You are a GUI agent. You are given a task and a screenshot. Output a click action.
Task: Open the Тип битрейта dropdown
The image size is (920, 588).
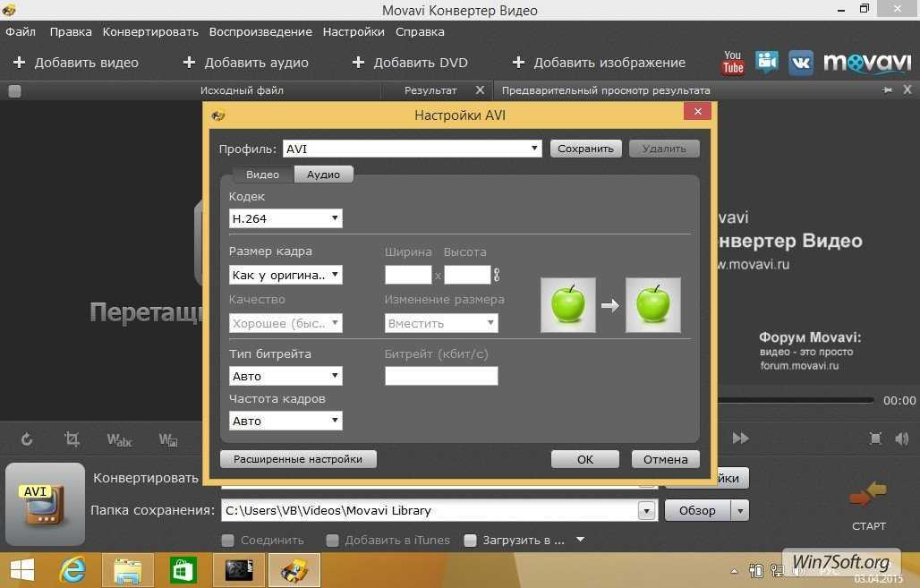(x=285, y=376)
